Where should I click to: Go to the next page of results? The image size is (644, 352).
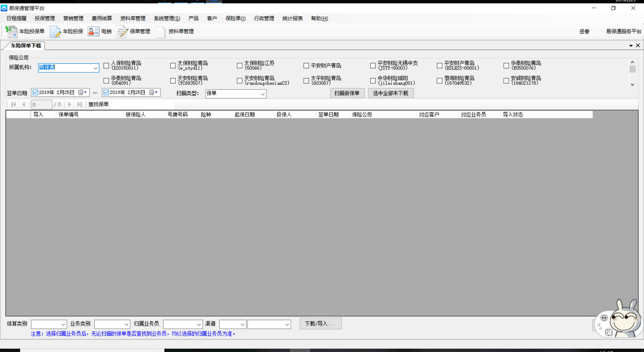(69, 104)
